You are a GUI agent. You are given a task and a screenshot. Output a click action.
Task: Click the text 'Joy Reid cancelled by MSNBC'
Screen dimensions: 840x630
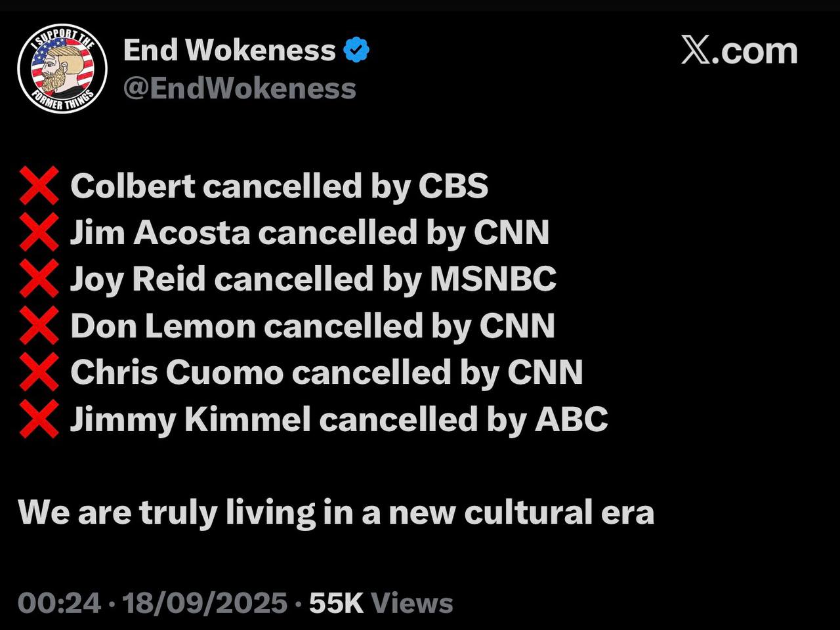[313, 280]
